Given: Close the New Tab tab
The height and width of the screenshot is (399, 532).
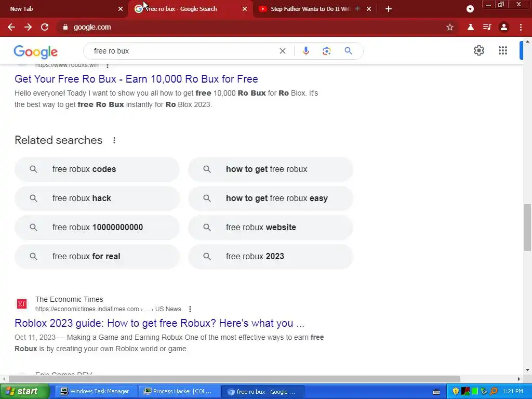Looking at the screenshot, I should [121, 9].
